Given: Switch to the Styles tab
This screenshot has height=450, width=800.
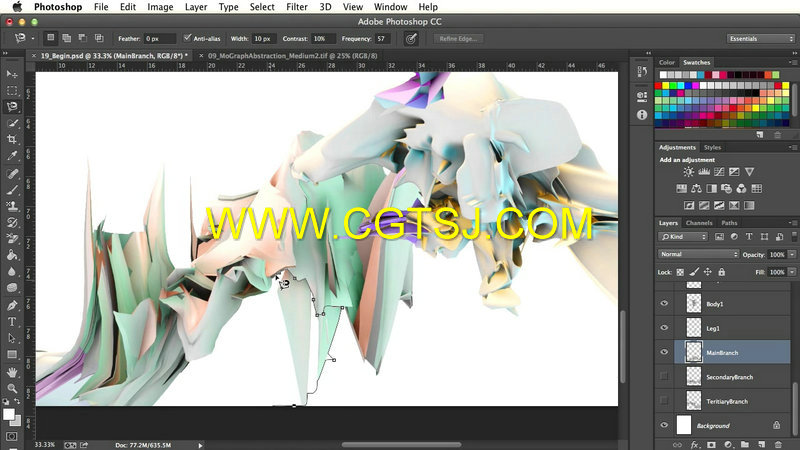Looking at the screenshot, I should tap(712, 147).
